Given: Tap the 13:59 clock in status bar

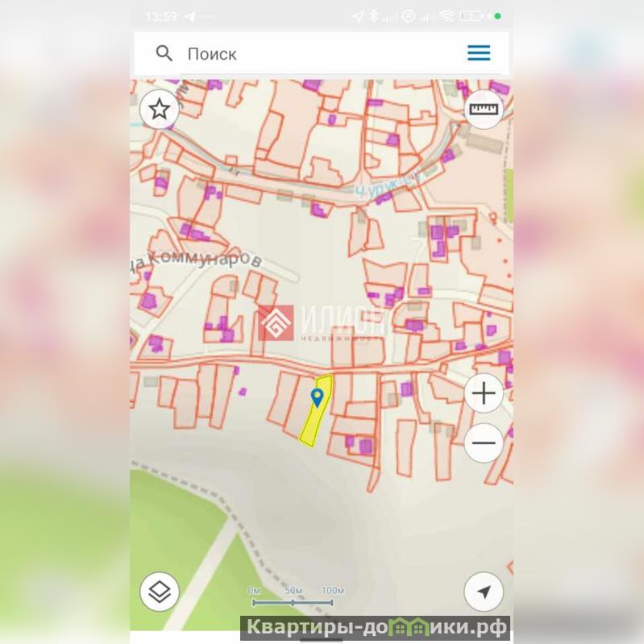Looking at the screenshot, I should tap(161, 16).
